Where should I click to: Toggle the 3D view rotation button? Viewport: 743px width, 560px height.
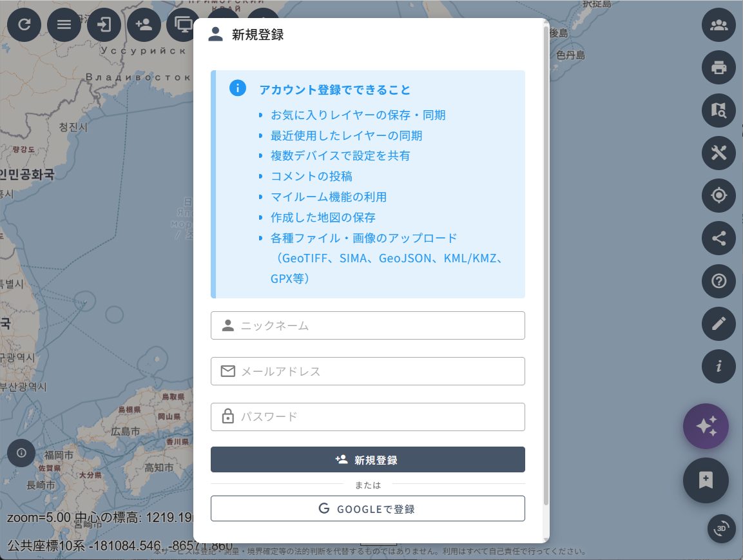coord(722,528)
